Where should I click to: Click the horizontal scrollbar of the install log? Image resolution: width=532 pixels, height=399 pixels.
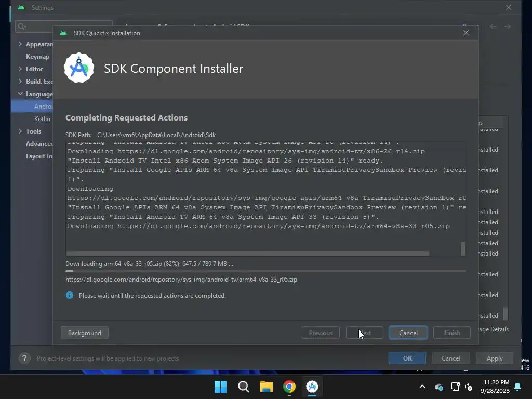coord(248,254)
